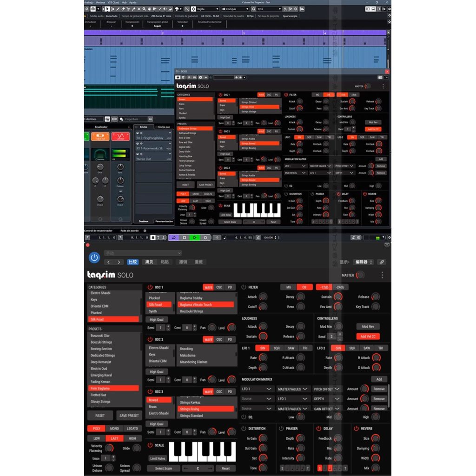Select the Draw pencil tool in Cubase toolbar
476x476 pixels.
118,9
